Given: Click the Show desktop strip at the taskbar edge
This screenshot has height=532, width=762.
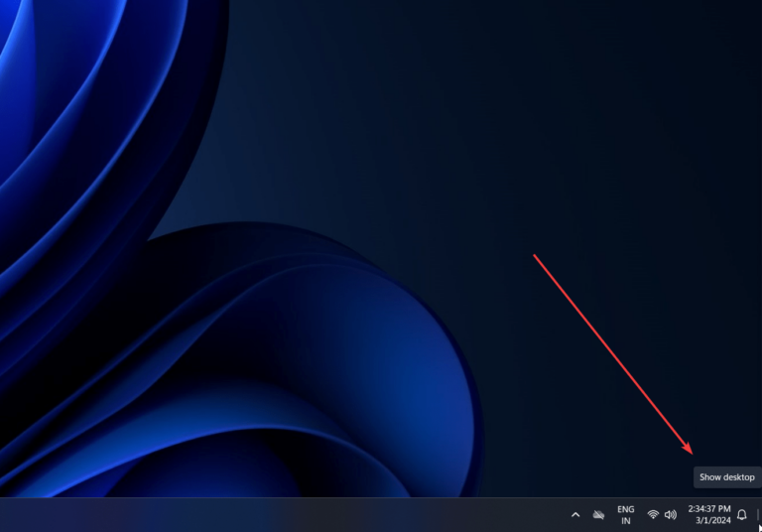Looking at the screenshot, I should click(x=758, y=514).
